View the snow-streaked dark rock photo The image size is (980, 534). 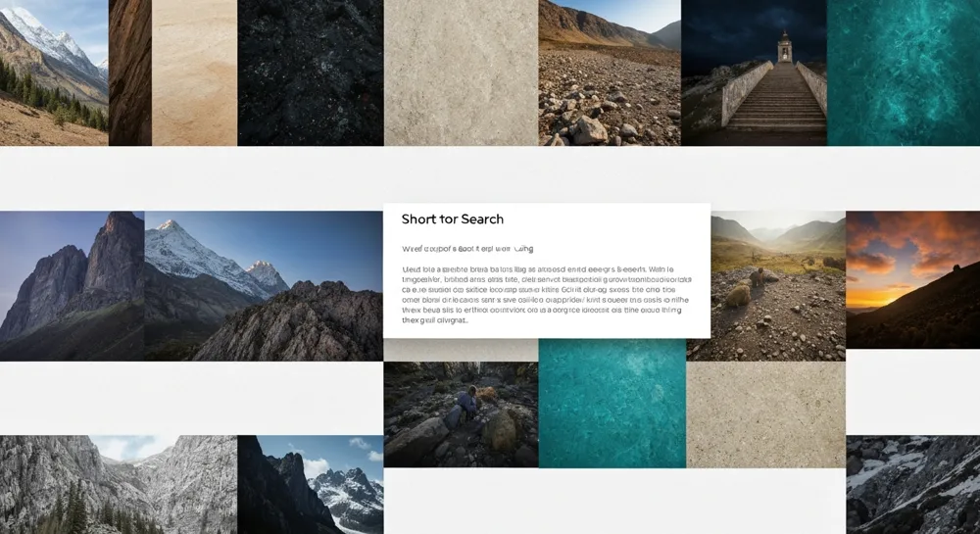click(912, 484)
